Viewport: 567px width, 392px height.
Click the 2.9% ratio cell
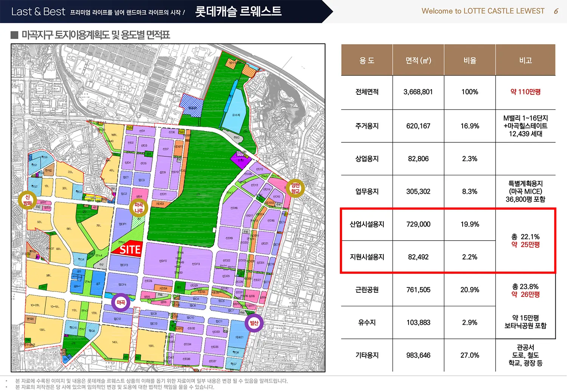tap(470, 323)
